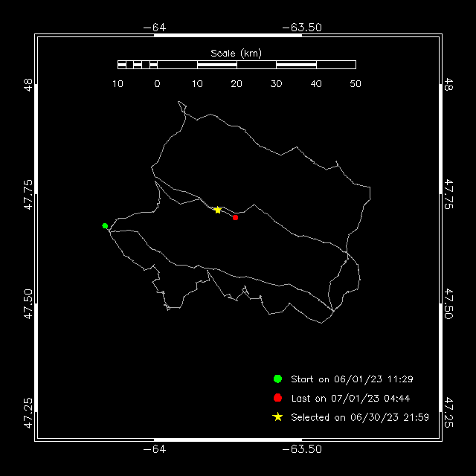Screen dimensions: 476x476
Task: Click the green start point marker on track
Action: tap(105, 226)
